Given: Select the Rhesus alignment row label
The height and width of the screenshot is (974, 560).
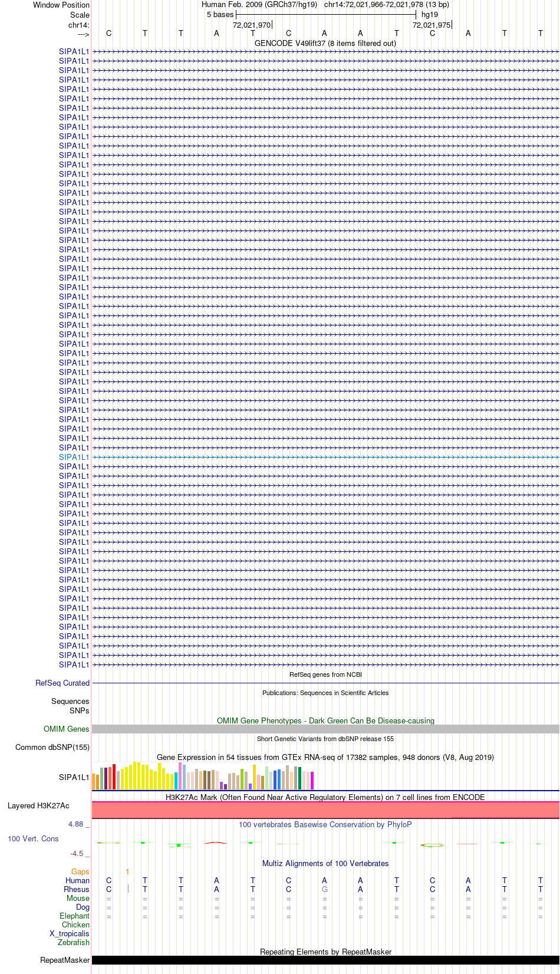Looking at the screenshot, I should tap(77, 889).
